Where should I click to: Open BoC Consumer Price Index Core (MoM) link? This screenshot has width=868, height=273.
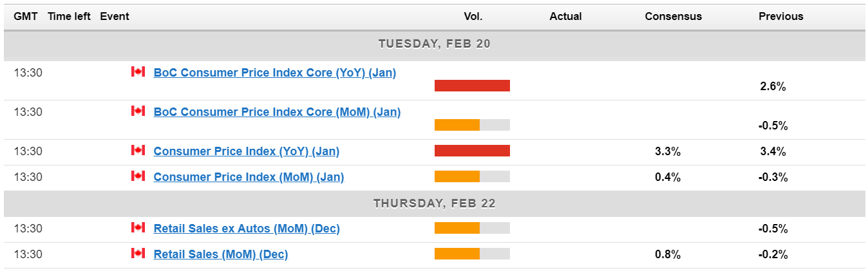coord(277,112)
